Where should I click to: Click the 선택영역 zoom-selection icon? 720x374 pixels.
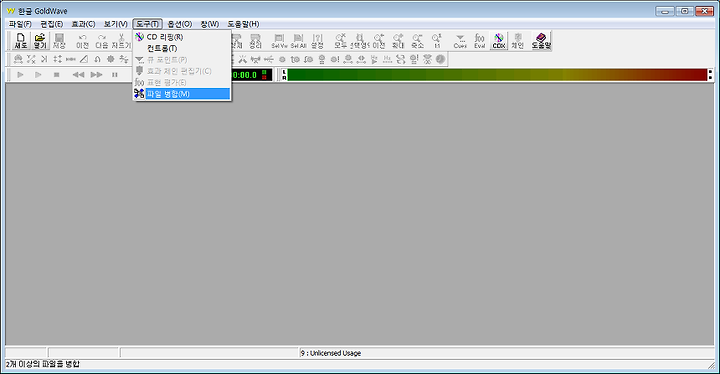click(360, 40)
